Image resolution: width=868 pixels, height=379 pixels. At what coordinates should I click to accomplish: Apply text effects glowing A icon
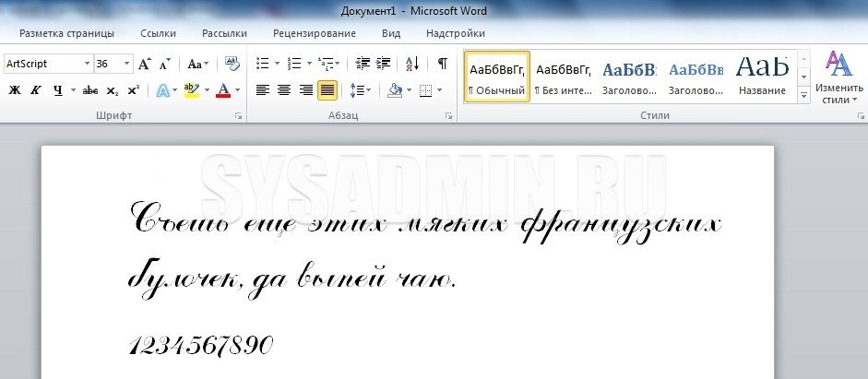click(x=162, y=90)
